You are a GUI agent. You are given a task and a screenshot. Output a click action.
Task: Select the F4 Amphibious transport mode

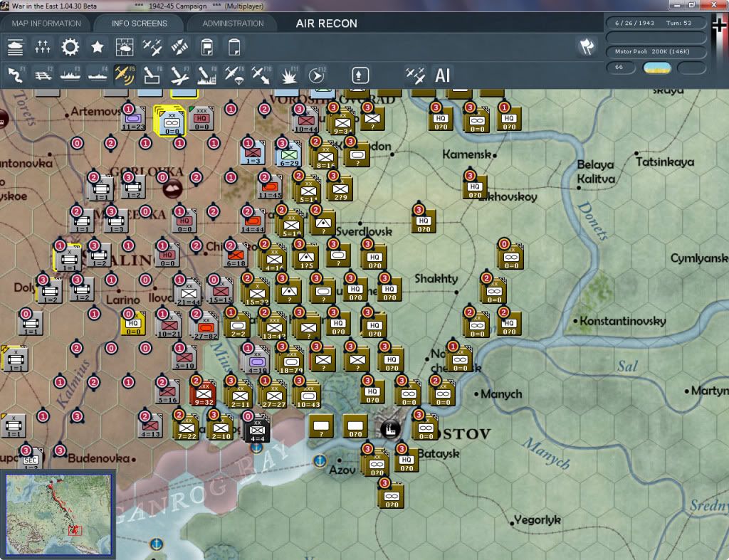[98, 75]
